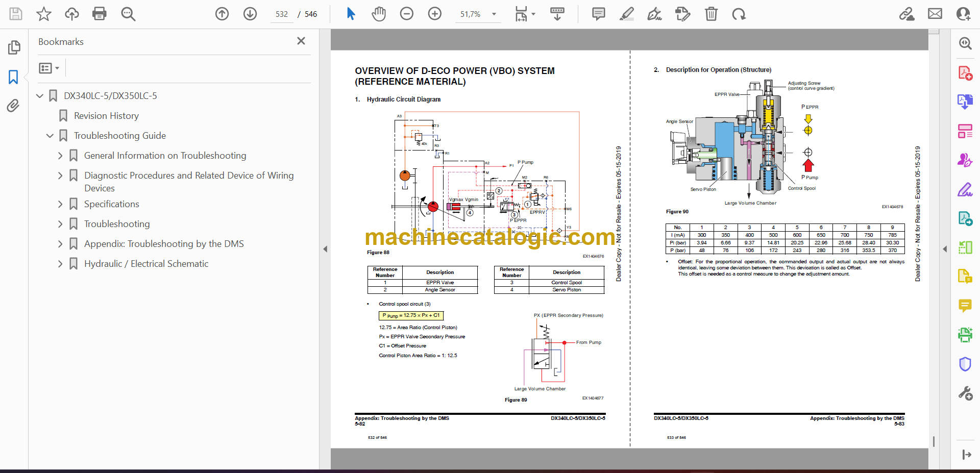The width and height of the screenshot is (980, 473).
Task: Open the find text magnifier
Action: coord(128,14)
